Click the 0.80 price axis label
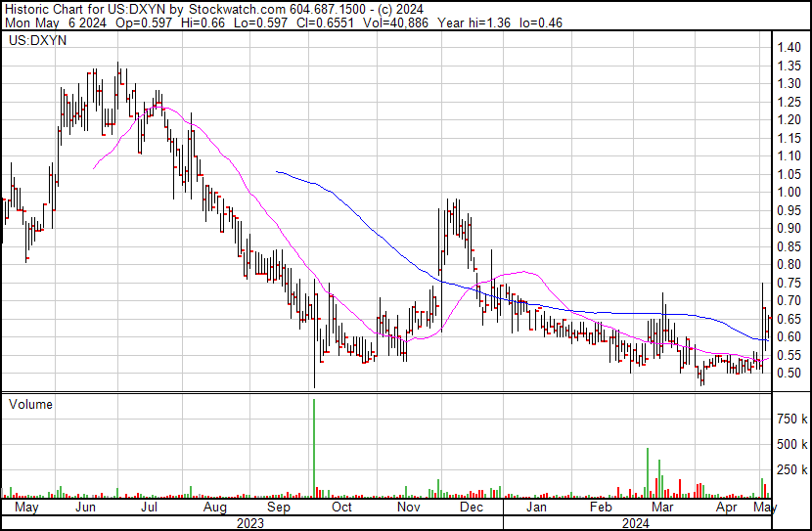This screenshot has height=531, width=812. [x=789, y=264]
